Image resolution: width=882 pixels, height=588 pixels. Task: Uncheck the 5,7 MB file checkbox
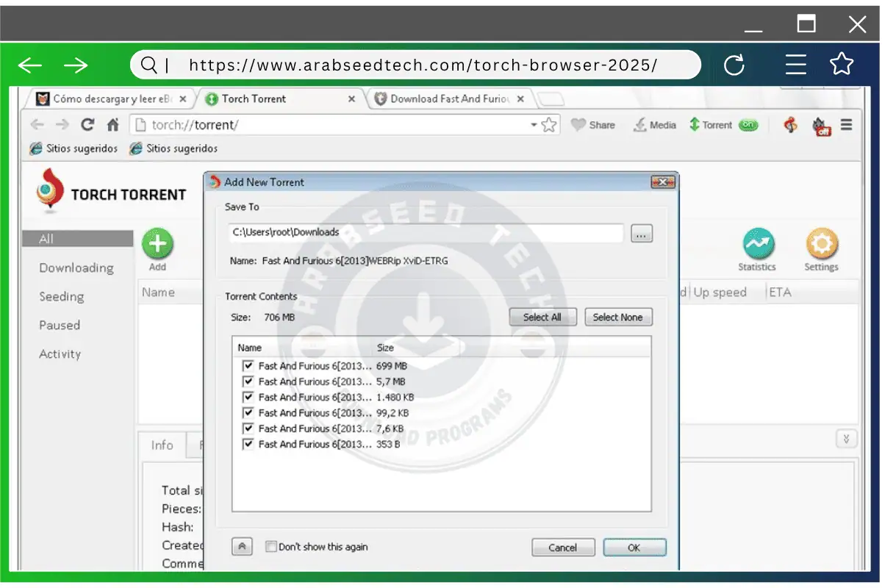[248, 381]
